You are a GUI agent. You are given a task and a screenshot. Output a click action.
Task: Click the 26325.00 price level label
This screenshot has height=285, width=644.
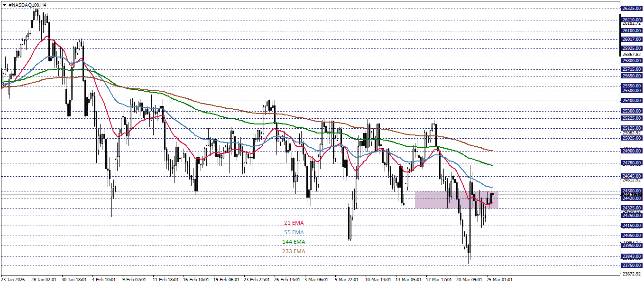point(631,8)
